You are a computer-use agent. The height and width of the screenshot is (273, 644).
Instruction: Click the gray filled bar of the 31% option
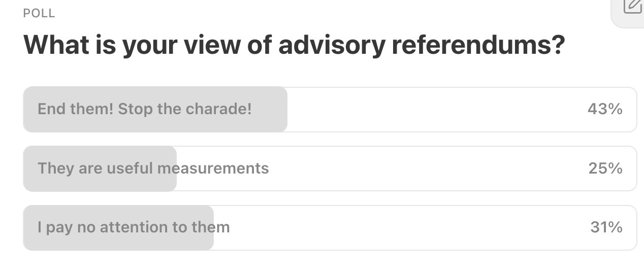click(118, 227)
